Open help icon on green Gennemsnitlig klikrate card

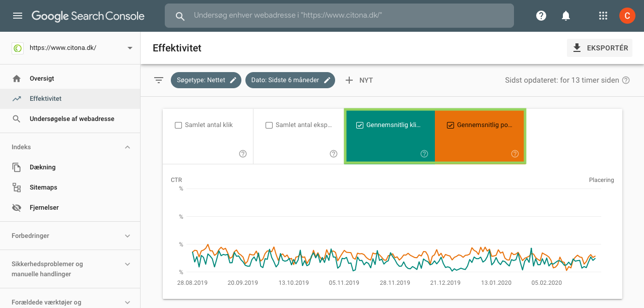(x=424, y=154)
